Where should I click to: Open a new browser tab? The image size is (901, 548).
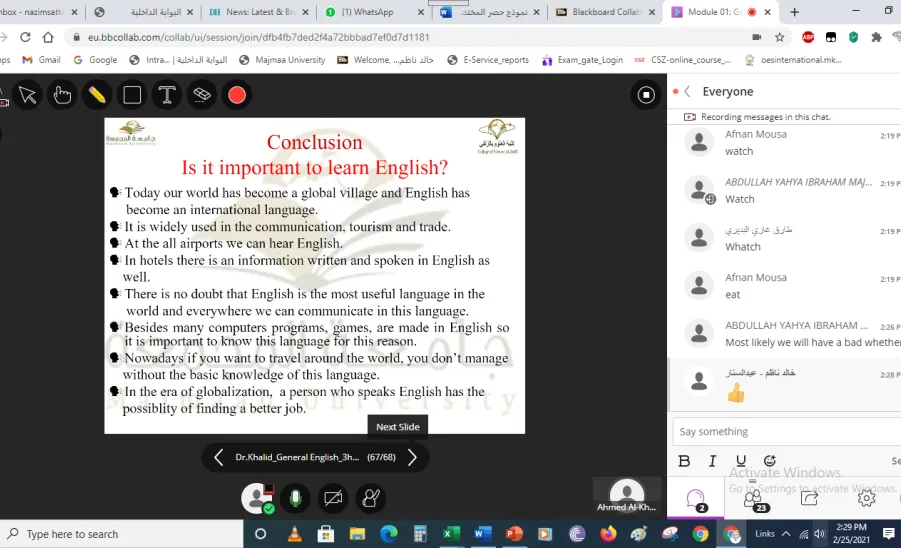pos(795,12)
